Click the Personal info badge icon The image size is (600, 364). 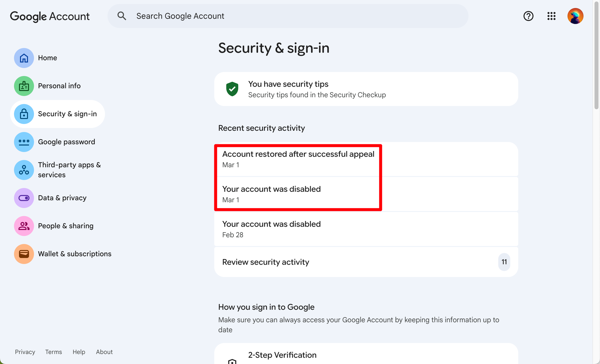pos(24,86)
